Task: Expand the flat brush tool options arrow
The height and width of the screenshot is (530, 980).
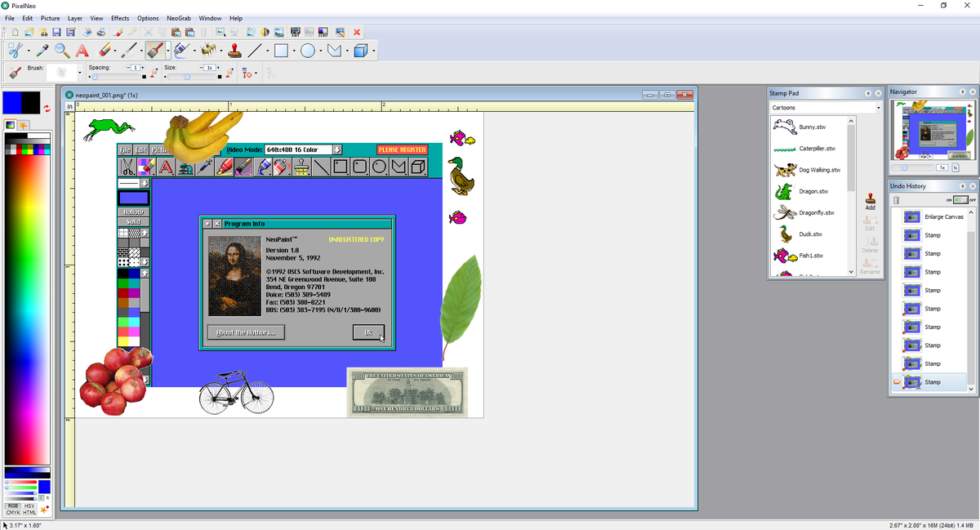Action: (x=167, y=51)
